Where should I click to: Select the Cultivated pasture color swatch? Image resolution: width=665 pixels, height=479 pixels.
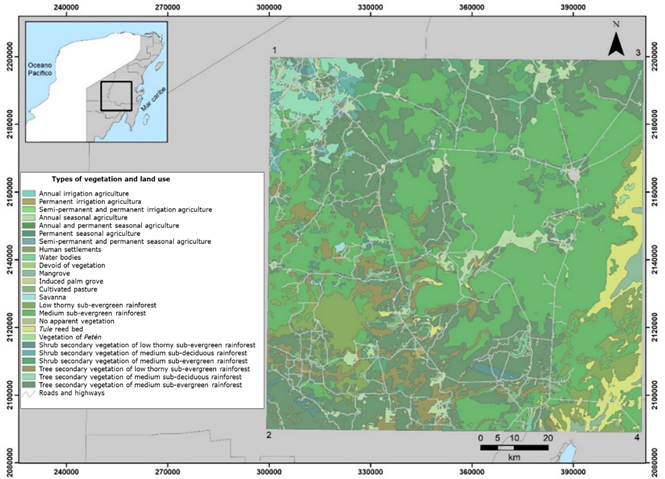coord(30,290)
